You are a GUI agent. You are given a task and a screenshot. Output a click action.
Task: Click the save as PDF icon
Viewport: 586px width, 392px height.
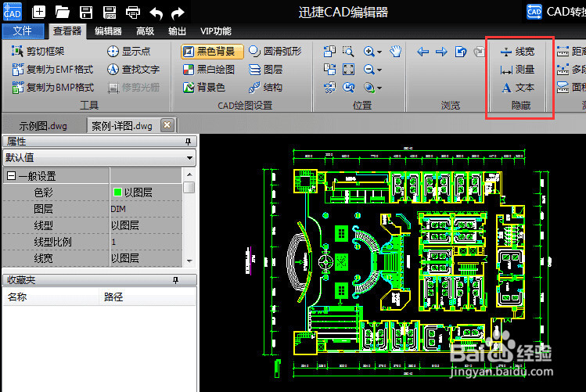[110, 13]
